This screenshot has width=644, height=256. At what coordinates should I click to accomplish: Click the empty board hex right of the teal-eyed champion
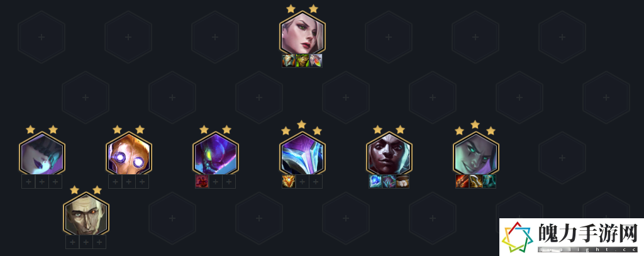pyautogui.click(x=562, y=158)
